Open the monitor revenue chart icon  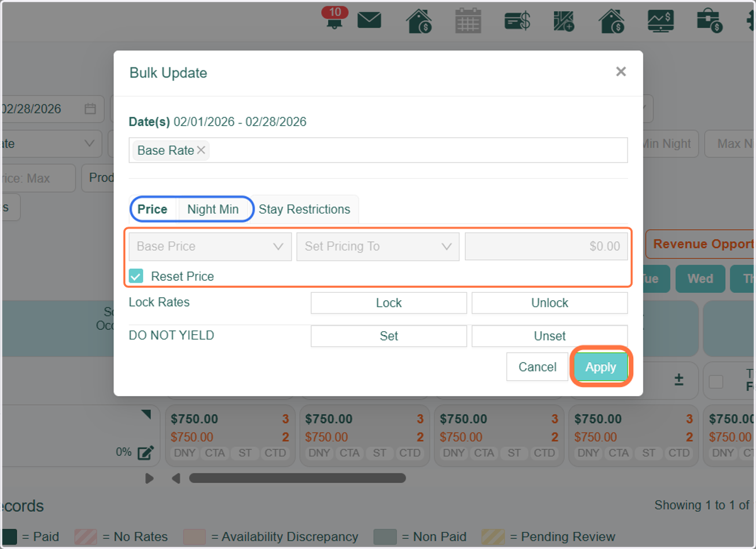tap(661, 20)
